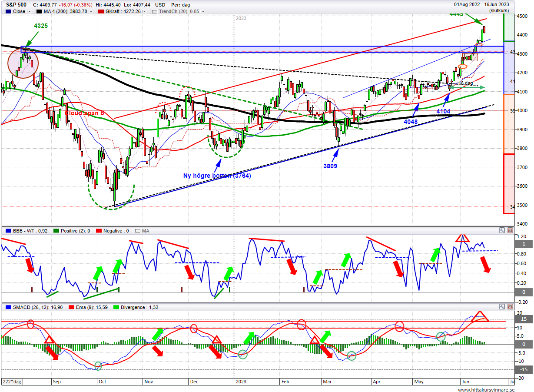Click the "TrendCh (20): 0.85" legend label
The width and height of the screenshot is (534, 392).
pos(179,12)
